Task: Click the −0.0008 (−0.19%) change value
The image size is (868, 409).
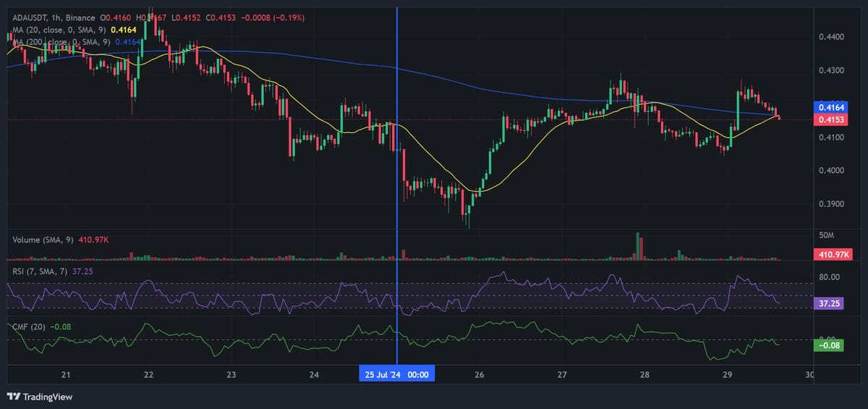Action: 272,17
